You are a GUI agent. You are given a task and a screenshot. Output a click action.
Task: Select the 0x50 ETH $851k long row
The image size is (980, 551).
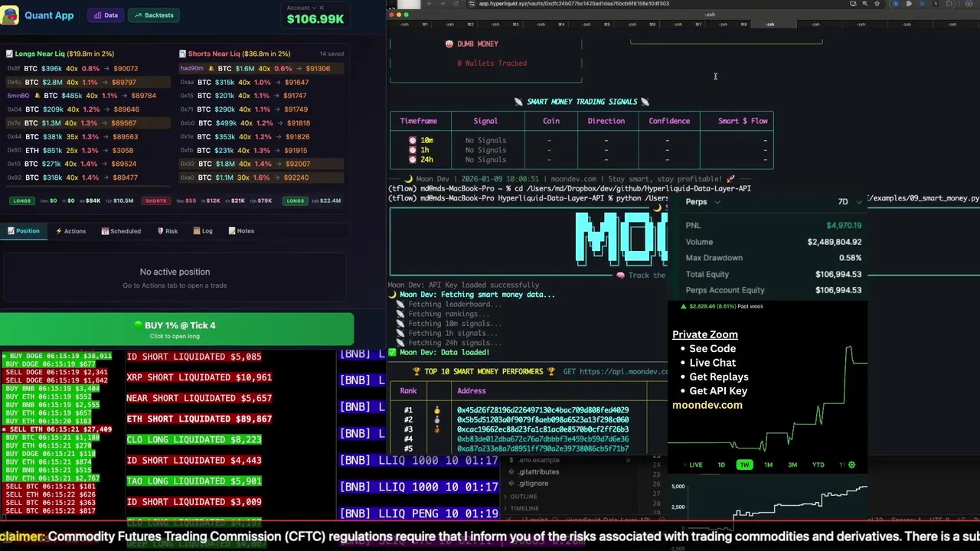88,151
